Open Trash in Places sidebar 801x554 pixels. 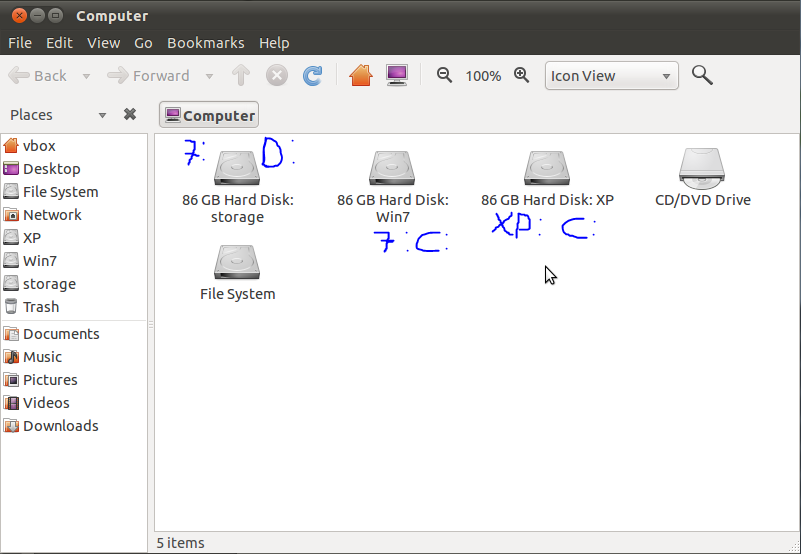coord(75,307)
